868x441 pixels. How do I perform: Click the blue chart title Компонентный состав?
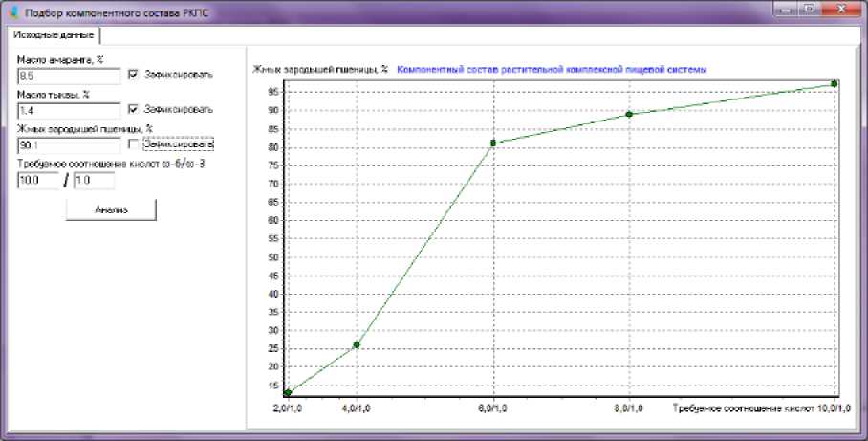pyautogui.click(x=552, y=70)
